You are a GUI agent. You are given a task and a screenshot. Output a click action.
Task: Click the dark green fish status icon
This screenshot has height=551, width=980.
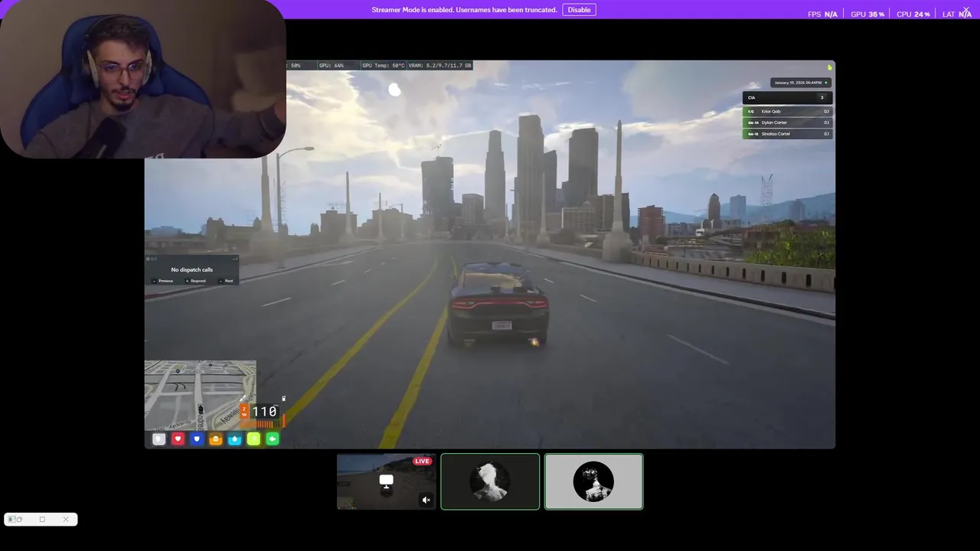[272, 439]
